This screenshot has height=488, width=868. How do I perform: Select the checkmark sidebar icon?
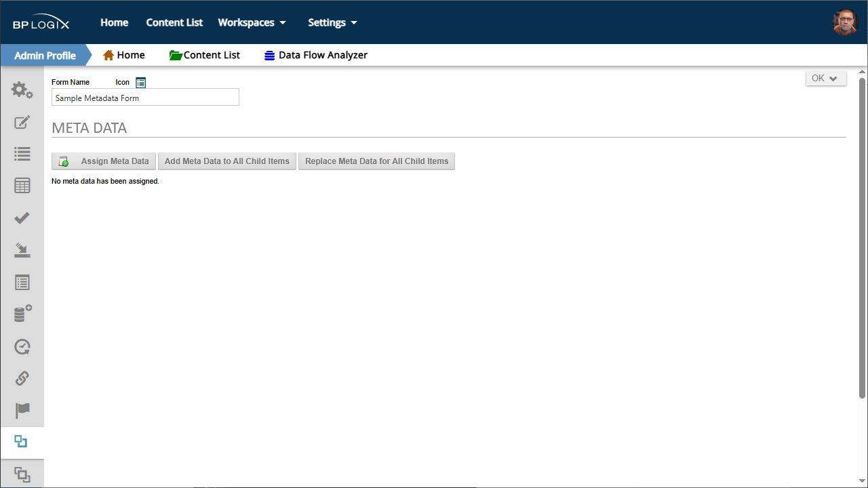[x=22, y=218]
